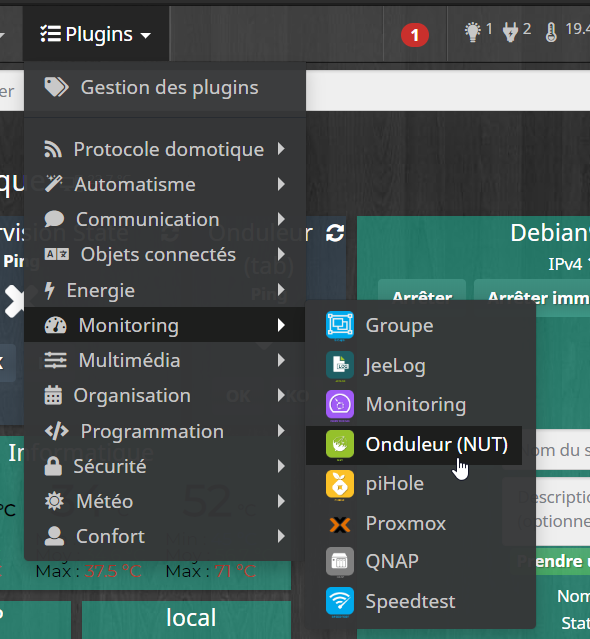Viewport: 590px width, 639px height.
Task: Expand the Sécurité submenu
Action: [x=165, y=466]
